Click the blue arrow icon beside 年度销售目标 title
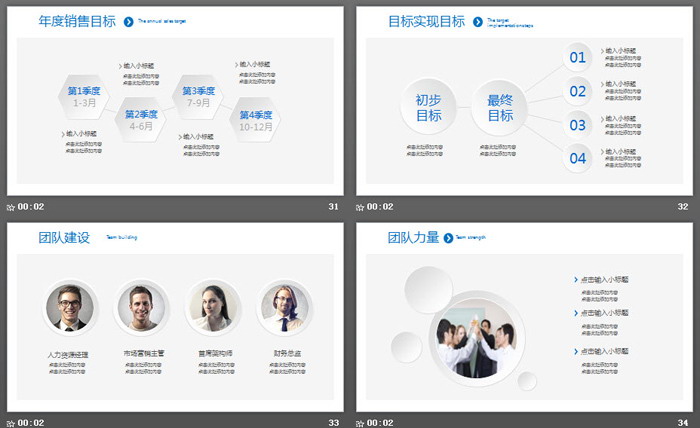Viewport: 700px width, 428px height. (x=129, y=21)
